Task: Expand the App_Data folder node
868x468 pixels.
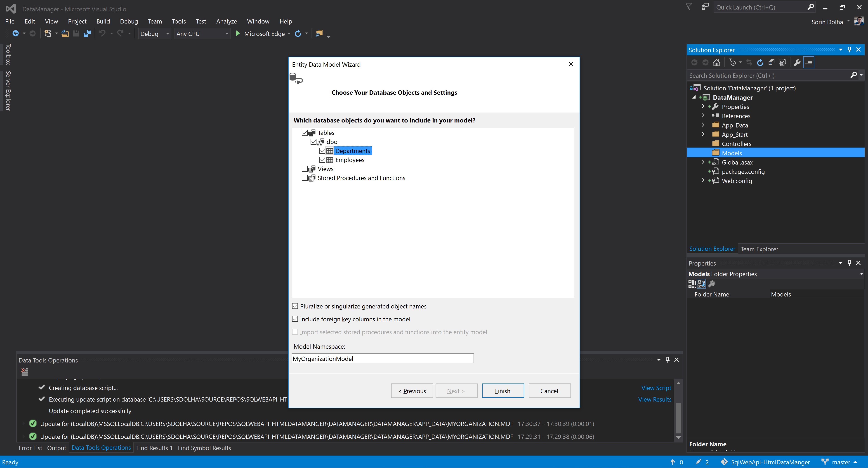Action: tap(703, 125)
